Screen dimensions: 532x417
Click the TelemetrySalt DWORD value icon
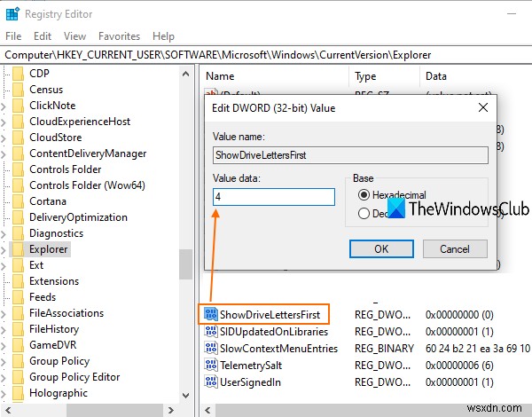coord(211,365)
